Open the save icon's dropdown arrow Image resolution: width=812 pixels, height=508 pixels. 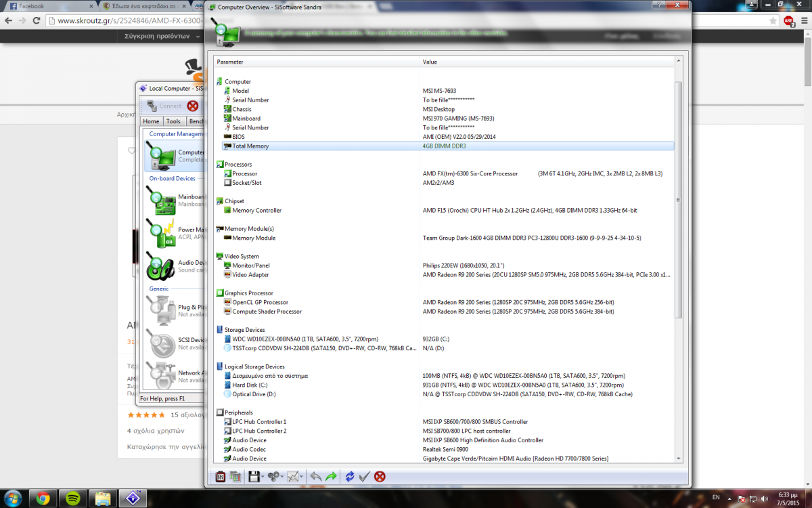pyautogui.click(x=263, y=477)
